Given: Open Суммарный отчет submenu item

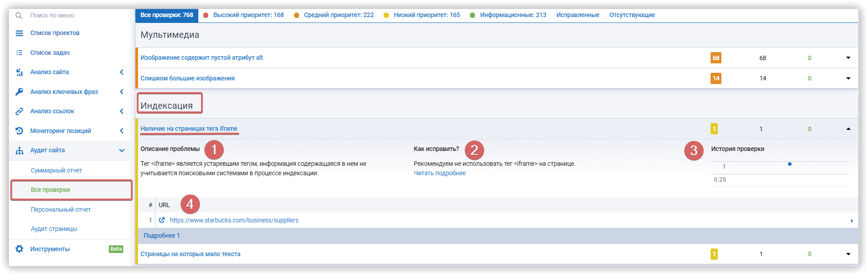Looking at the screenshot, I should pyautogui.click(x=57, y=170).
